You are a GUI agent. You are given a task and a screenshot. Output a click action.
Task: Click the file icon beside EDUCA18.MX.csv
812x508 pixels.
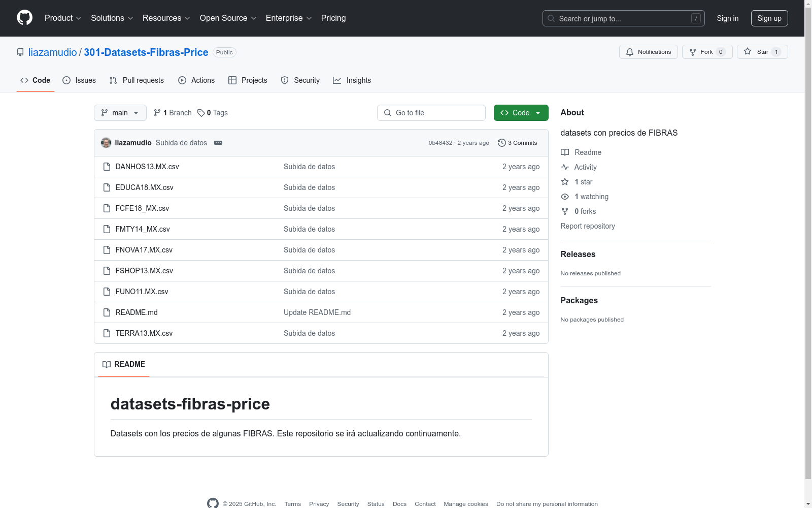click(x=107, y=187)
